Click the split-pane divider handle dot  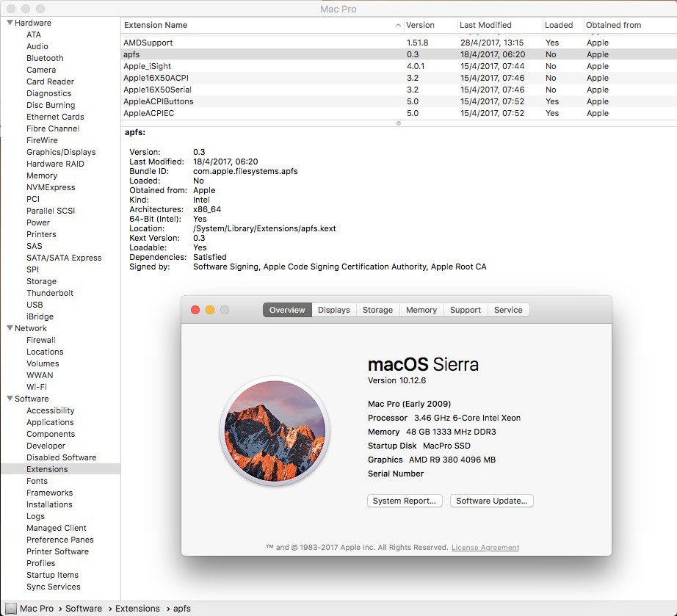(x=399, y=123)
